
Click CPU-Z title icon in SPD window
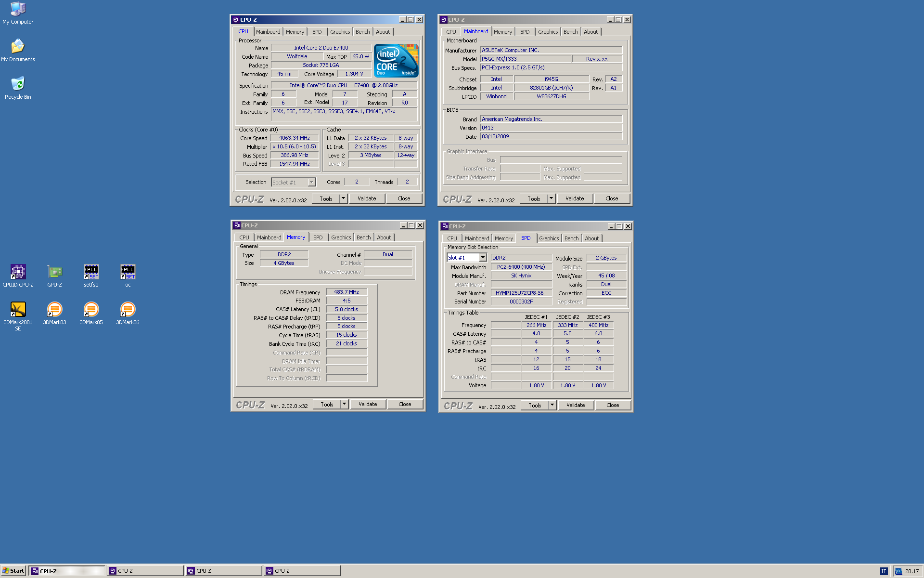[x=444, y=226]
